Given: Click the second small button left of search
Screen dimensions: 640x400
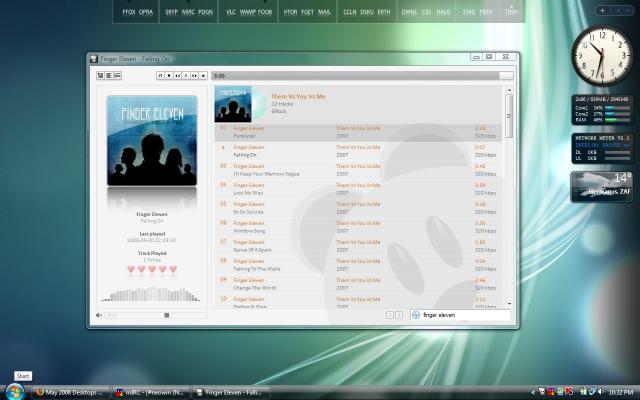Looking at the screenshot, I should pyautogui.click(x=399, y=315).
